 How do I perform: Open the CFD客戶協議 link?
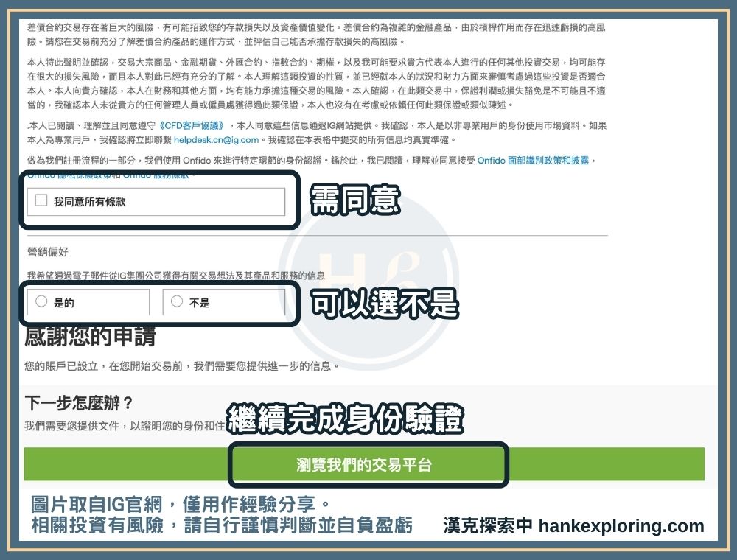[192, 125]
